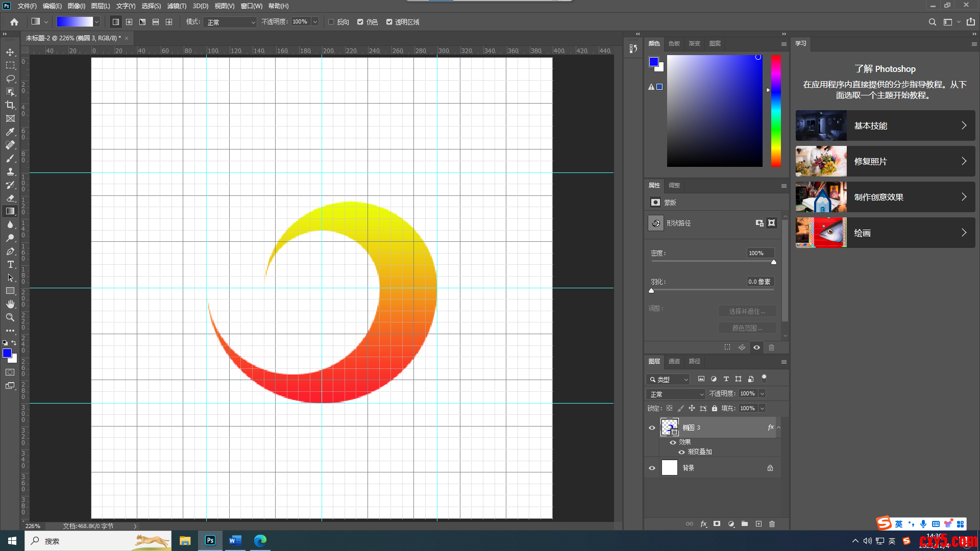Select the Zoom tool in toolbar
The image size is (980, 551).
pyautogui.click(x=10, y=317)
